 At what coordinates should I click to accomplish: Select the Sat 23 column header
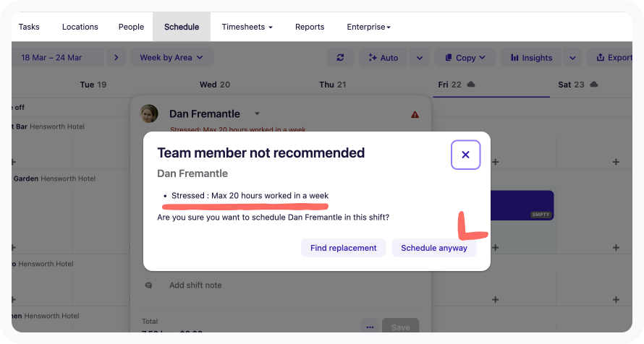pyautogui.click(x=571, y=85)
